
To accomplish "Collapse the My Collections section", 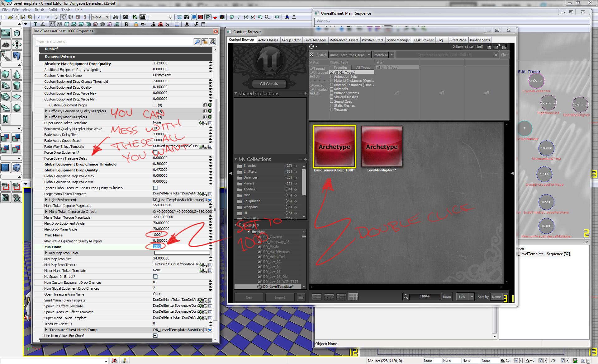I will [236, 159].
